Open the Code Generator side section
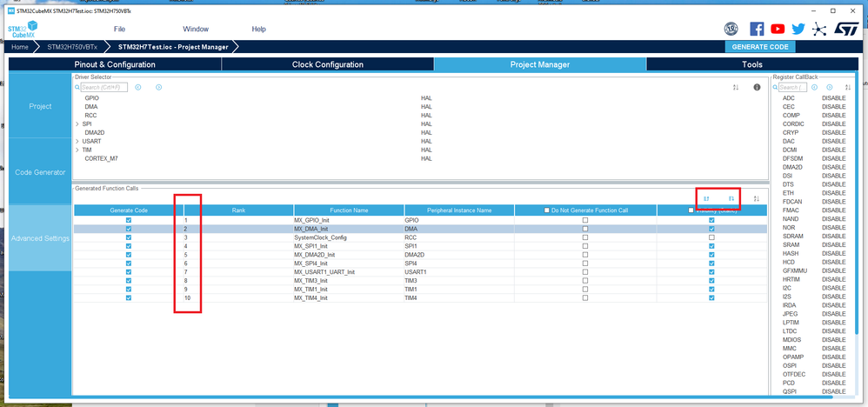Screen dimensions: 868x407 (x=40, y=172)
